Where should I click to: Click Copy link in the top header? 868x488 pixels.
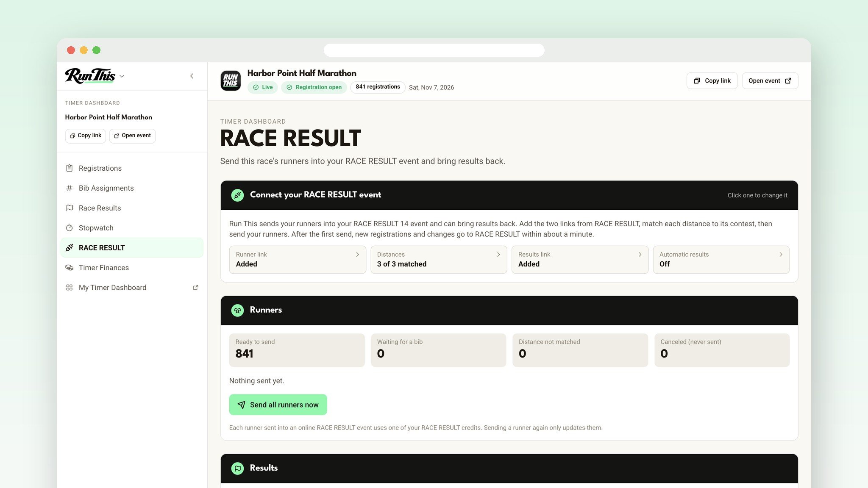(712, 81)
